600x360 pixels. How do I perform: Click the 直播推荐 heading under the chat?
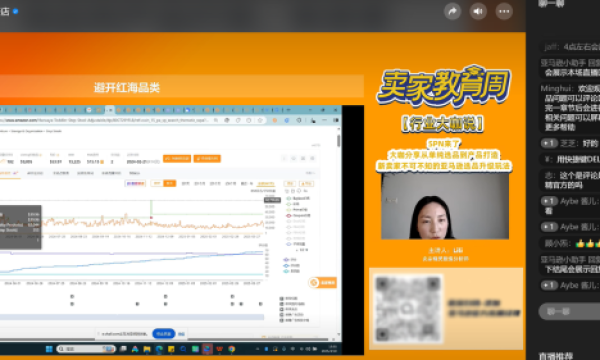click(x=556, y=356)
